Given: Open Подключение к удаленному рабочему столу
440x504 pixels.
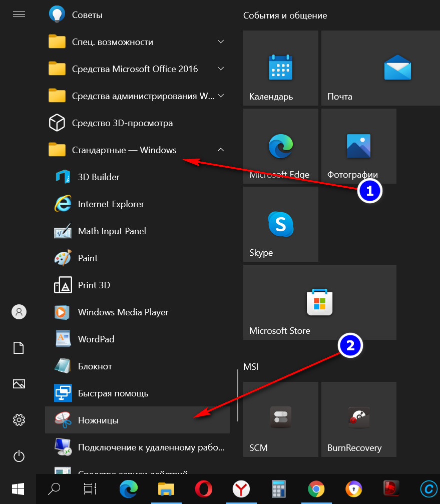Looking at the screenshot, I should (137, 447).
